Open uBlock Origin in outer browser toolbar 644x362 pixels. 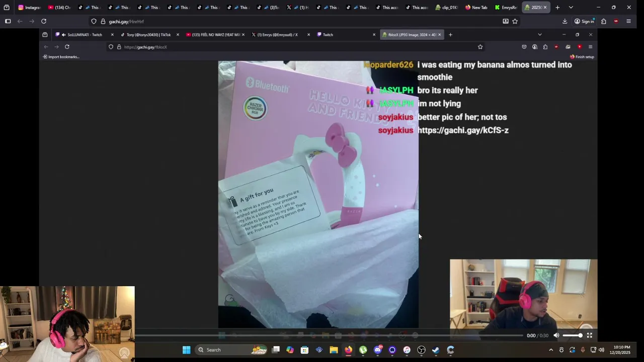[616, 21]
